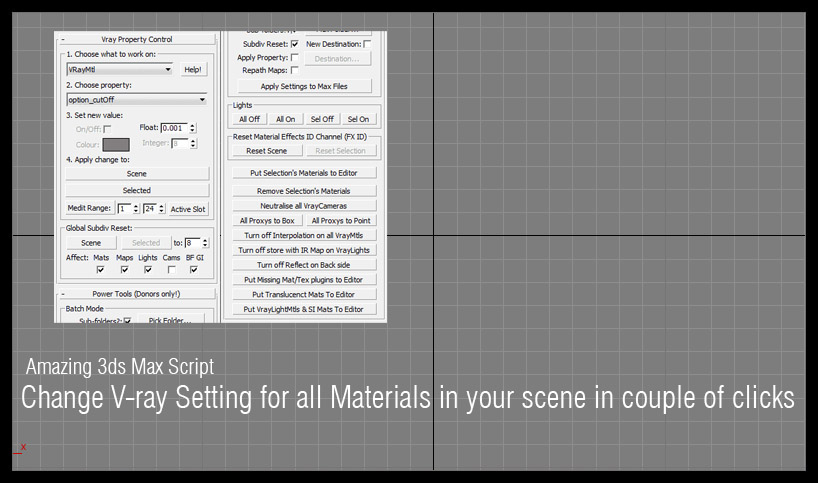Click Turn off Reflect on Back side

[x=304, y=265]
